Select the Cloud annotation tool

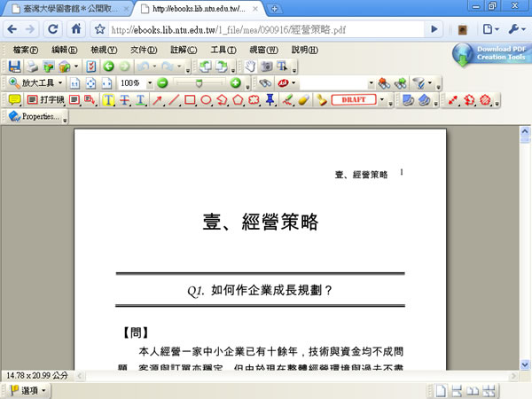254,99
